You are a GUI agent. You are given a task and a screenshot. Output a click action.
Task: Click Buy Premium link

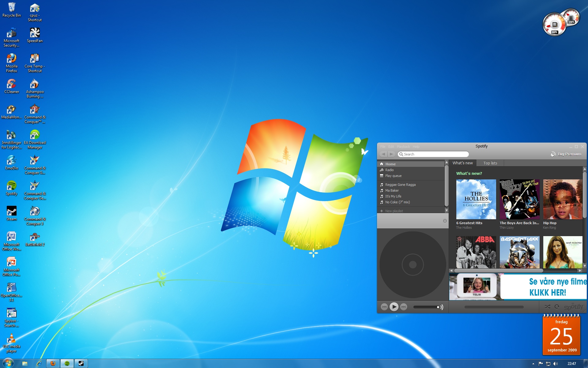point(569,154)
